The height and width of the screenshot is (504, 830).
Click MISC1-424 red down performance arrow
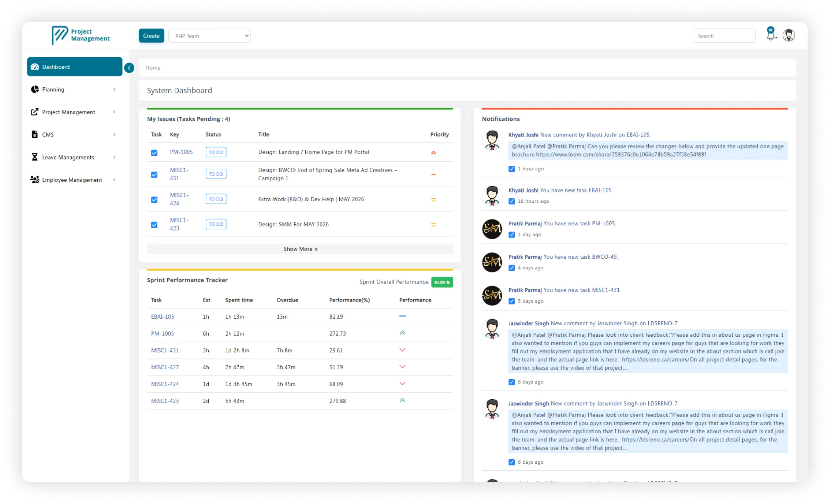(x=403, y=383)
